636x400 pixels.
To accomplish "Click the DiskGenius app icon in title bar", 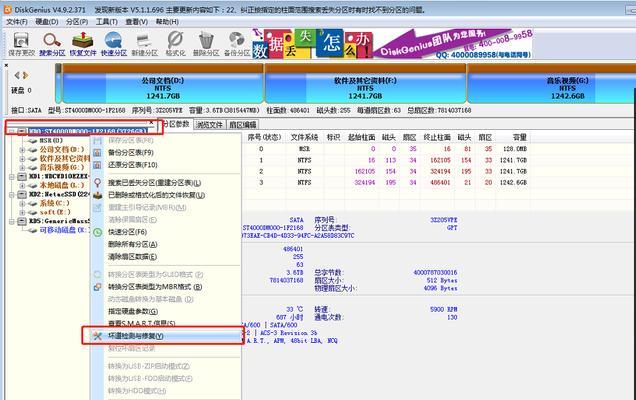I will pyautogui.click(x=7, y=9).
